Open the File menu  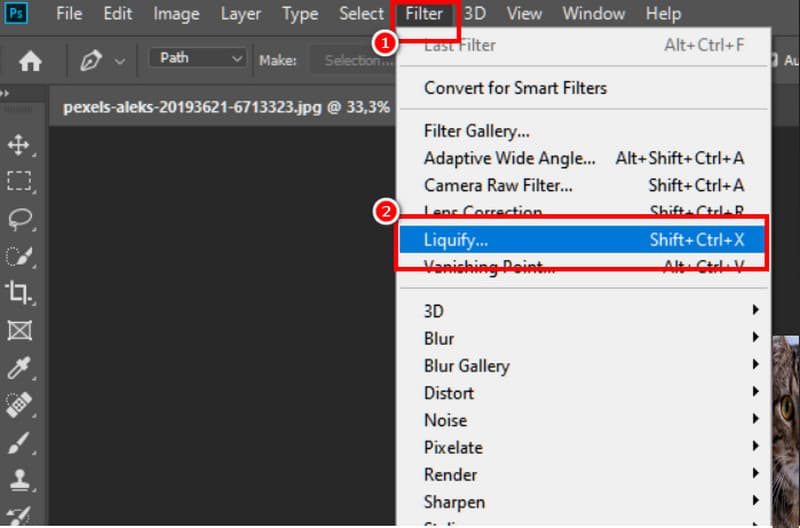point(69,13)
